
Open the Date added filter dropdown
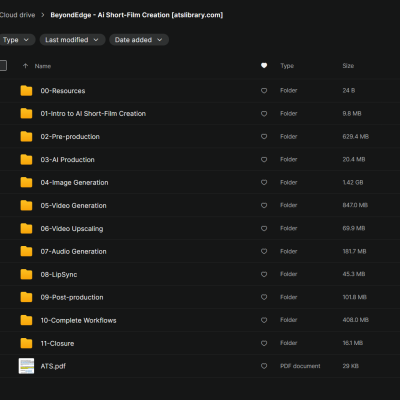(139, 40)
